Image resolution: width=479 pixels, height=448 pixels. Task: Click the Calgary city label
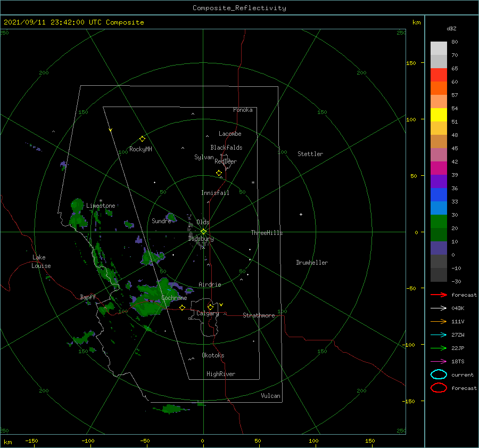coord(208,313)
